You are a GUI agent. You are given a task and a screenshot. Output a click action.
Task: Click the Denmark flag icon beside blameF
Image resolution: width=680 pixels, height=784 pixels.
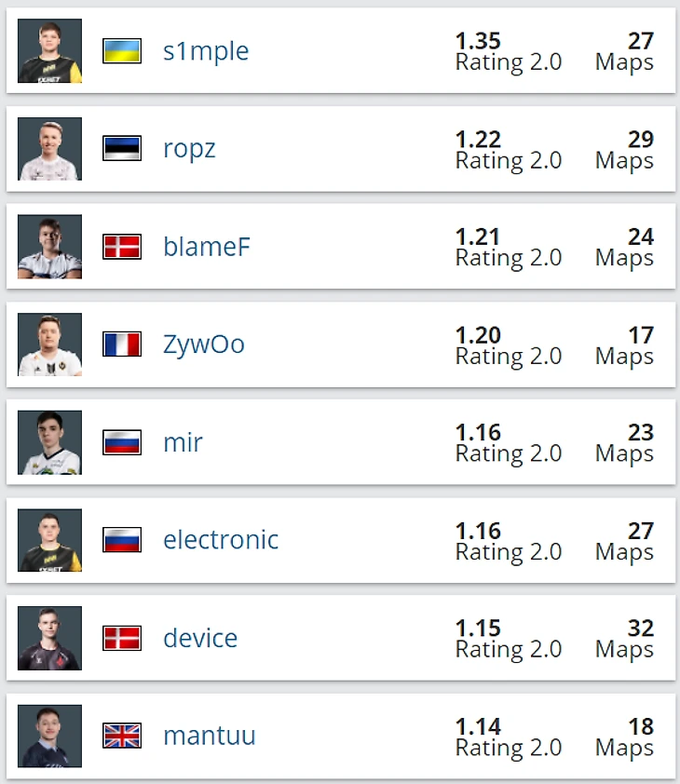click(122, 247)
